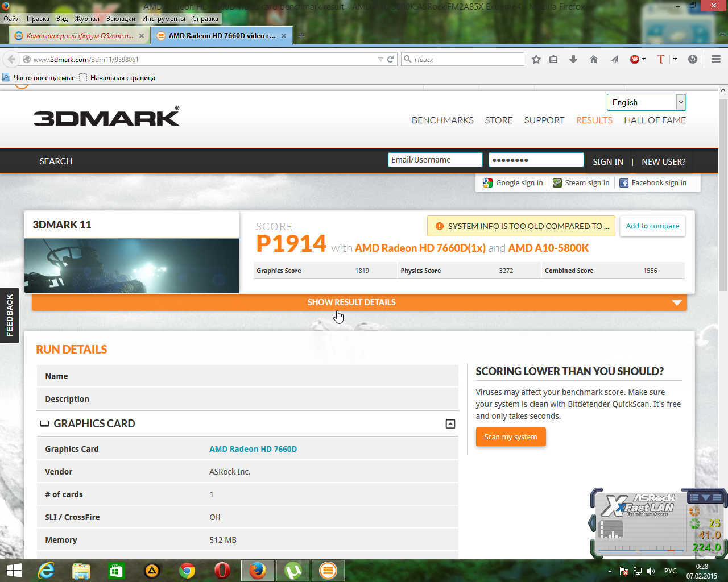
Task: Open the bookmarks list icon in toolbar
Action: [553, 59]
